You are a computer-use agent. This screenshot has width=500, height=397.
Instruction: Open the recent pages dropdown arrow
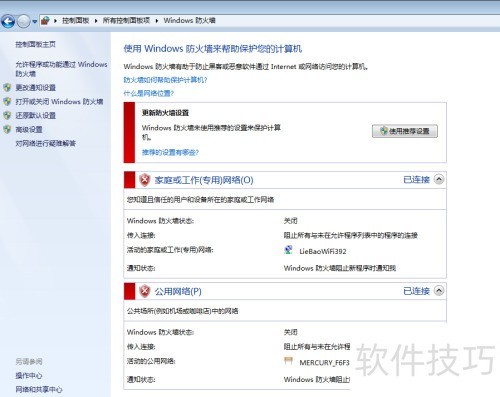(35, 22)
